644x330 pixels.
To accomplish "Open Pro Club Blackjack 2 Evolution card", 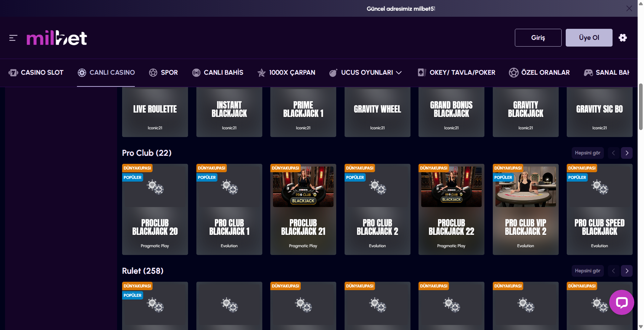I will tap(377, 209).
